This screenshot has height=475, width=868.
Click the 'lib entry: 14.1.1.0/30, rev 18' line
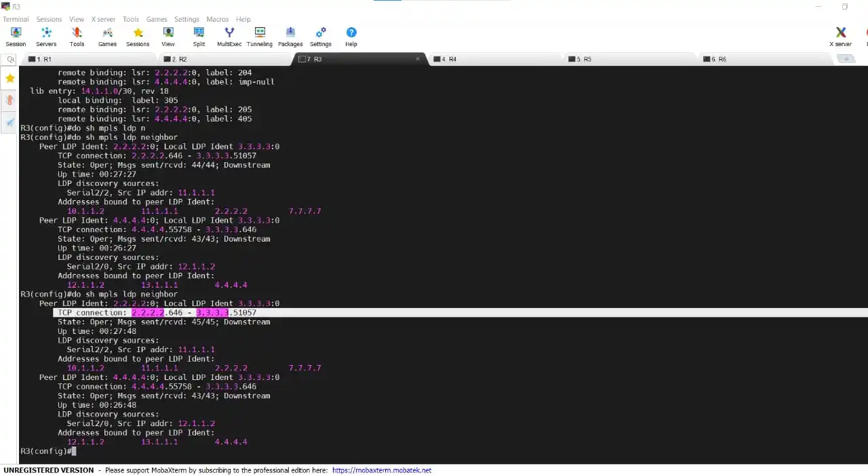coord(99,91)
